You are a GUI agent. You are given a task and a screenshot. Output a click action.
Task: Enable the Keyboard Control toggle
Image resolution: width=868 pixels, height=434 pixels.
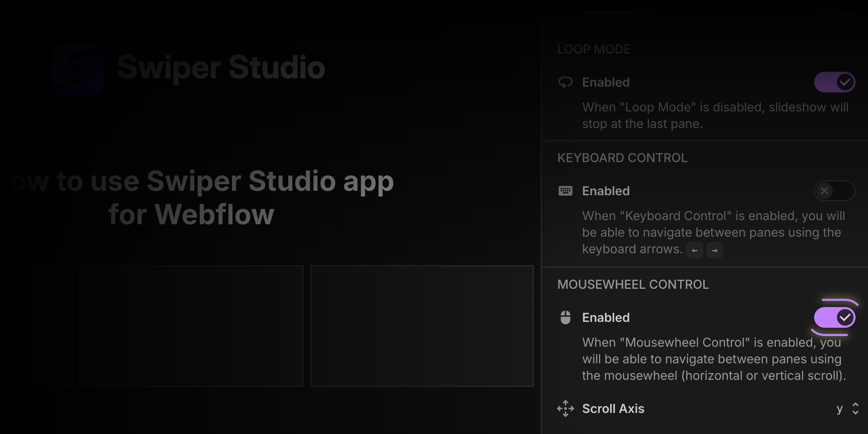835,191
